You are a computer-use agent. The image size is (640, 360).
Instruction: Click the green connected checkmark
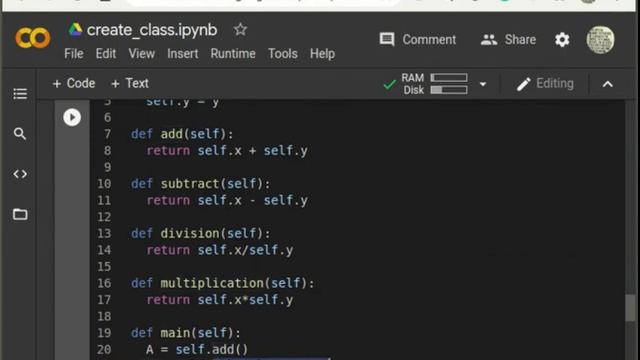click(389, 84)
